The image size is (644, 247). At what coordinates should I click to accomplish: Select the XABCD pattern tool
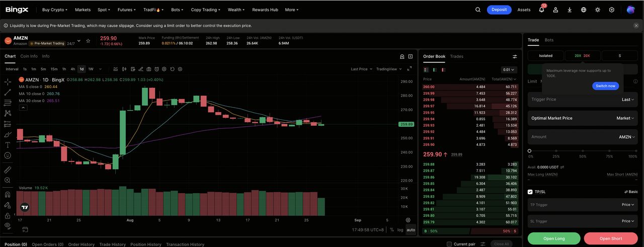(x=8, y=113)
